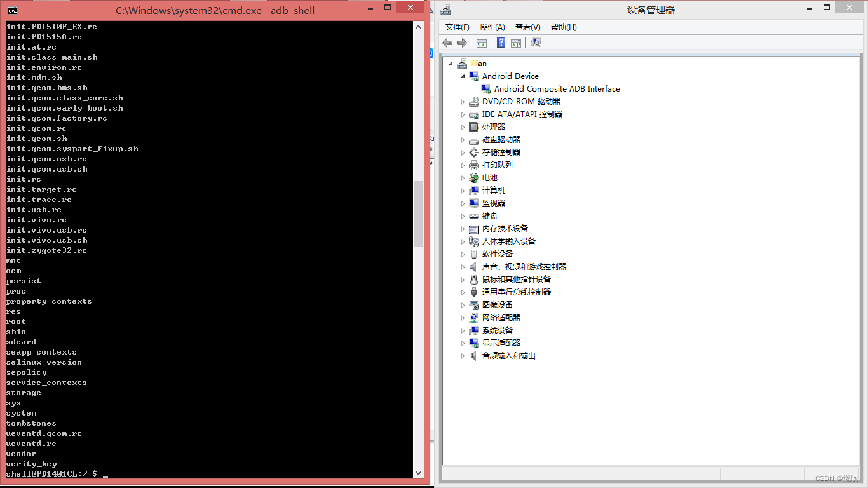The image size is (868, 488).
Task: Click the shell@PD1401CL prompt line in cmd
Action: click(52, 474)
